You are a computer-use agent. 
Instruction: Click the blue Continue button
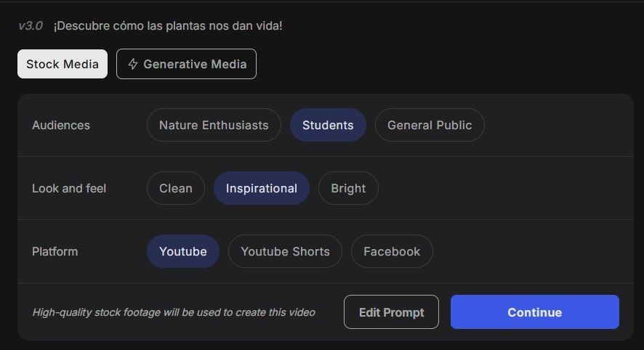[535, 312]
